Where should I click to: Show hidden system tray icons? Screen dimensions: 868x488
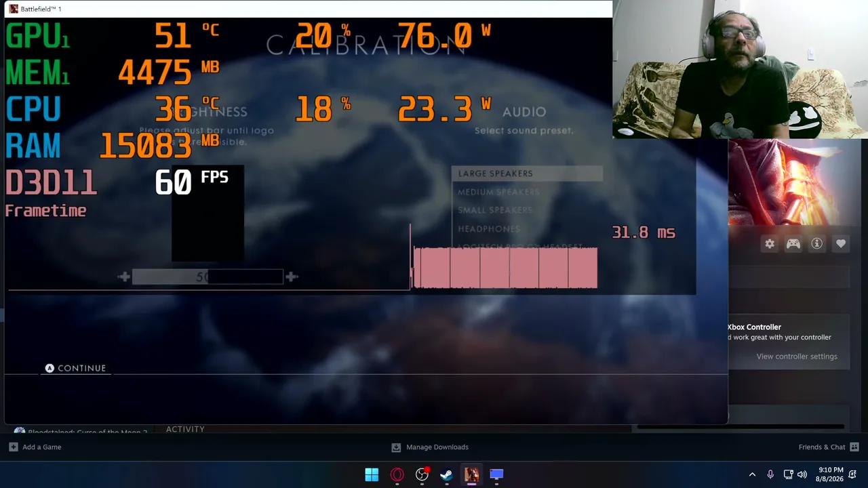[x=752, y=474]
